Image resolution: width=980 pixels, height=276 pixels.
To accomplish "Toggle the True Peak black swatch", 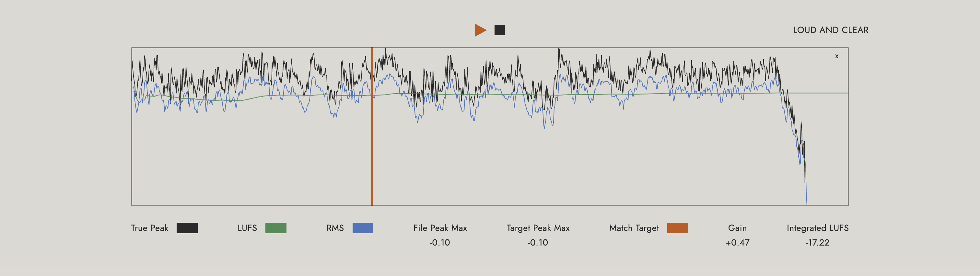I will 187,228.
